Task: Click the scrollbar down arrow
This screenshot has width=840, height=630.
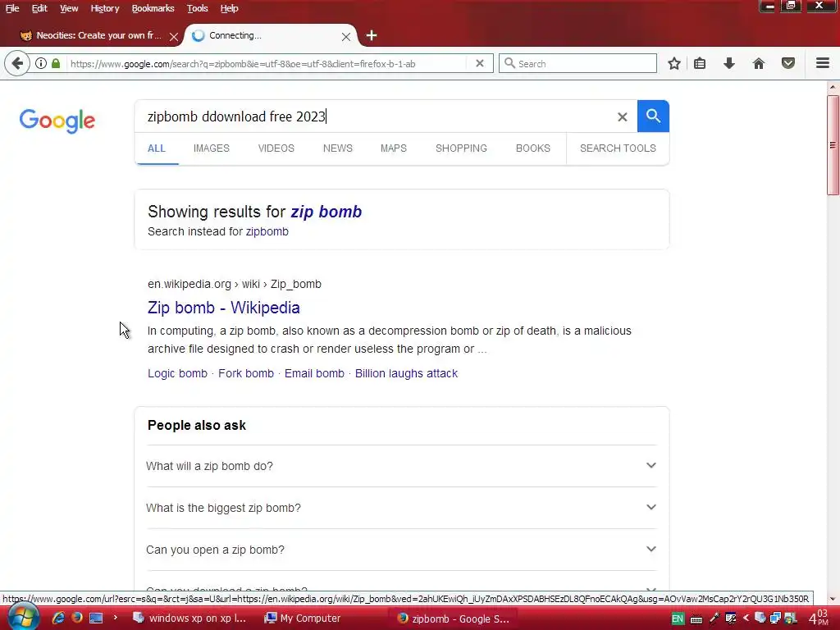Action: [x=833, y=599]
